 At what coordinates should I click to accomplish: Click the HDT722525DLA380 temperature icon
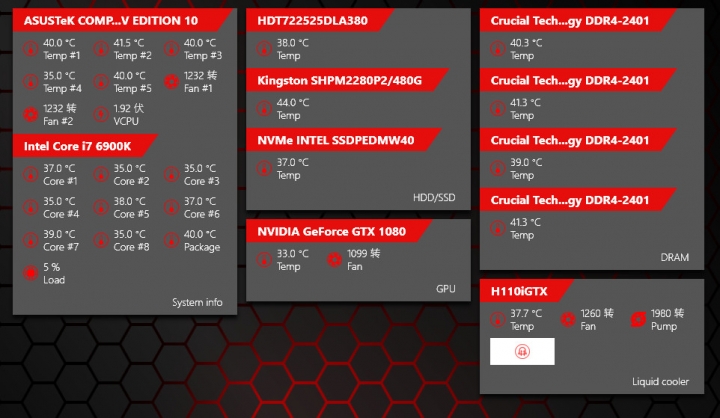click(264, 49)
